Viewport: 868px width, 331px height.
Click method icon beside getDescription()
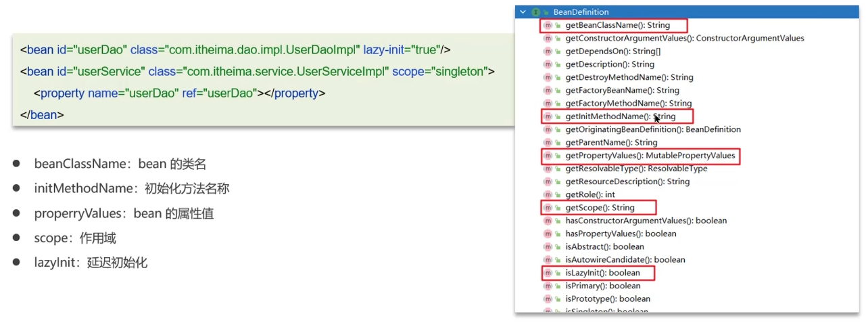[548, 64]
